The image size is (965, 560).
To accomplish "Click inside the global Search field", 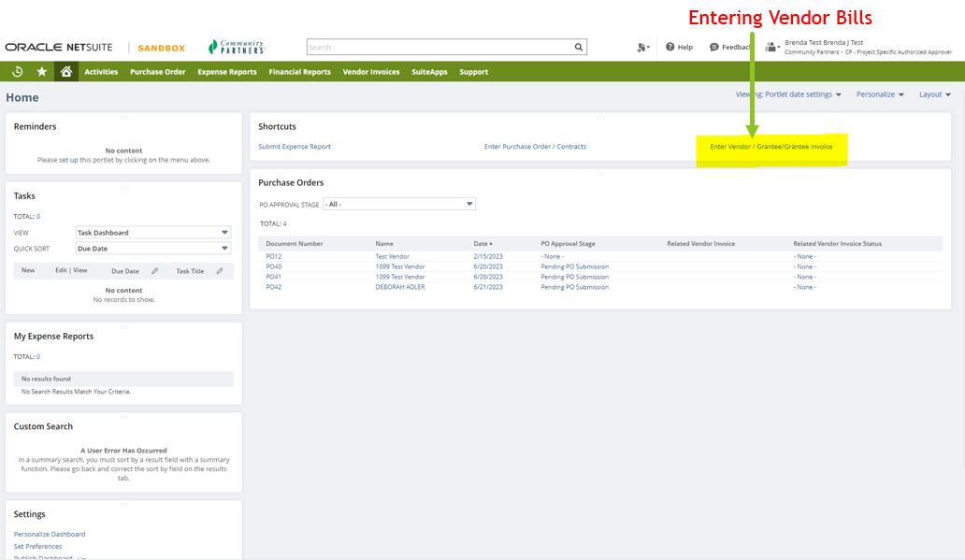I will [x=439, y=47].
